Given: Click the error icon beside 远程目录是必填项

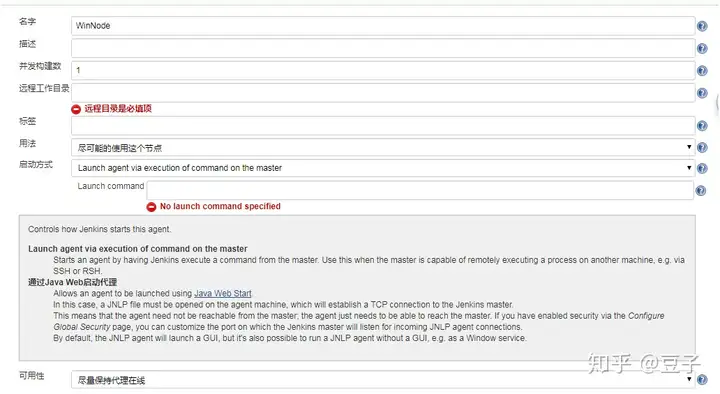Looking at the screenshot, I should [x=76, y=109].
